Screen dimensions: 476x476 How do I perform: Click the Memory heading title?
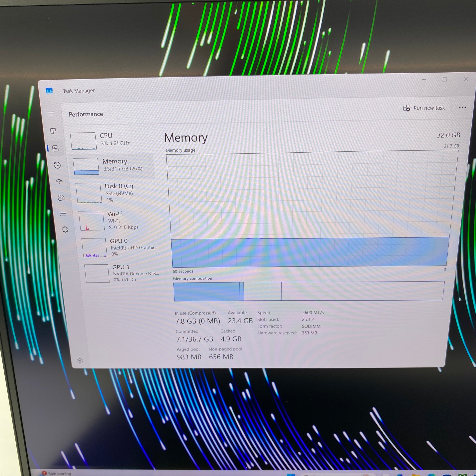(186, 137)
